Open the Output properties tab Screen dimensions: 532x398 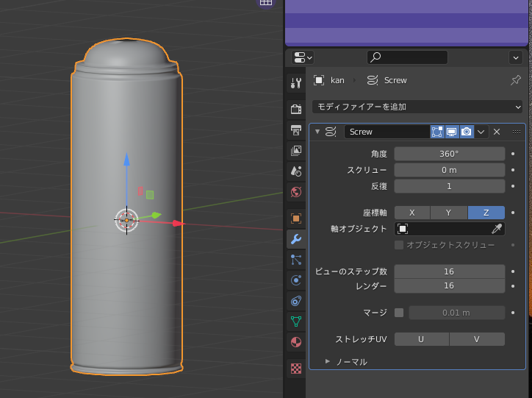tap(296, 129)
